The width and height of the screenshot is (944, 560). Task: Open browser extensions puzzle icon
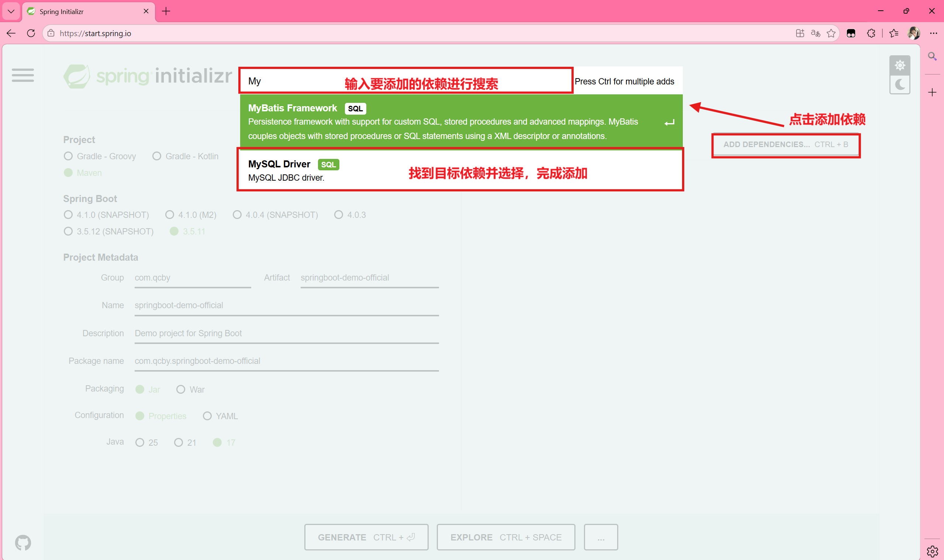[871, 33]
